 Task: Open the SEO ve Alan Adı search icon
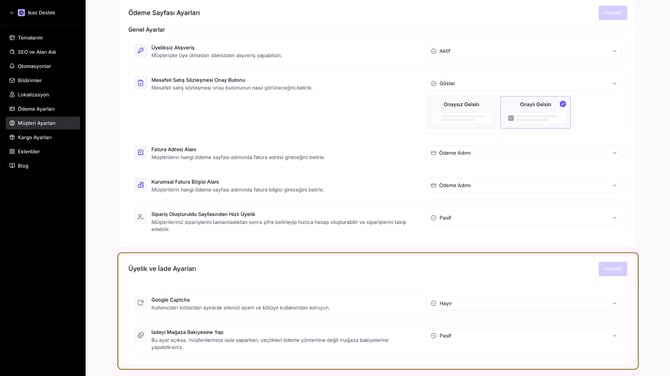click(12, 52)
